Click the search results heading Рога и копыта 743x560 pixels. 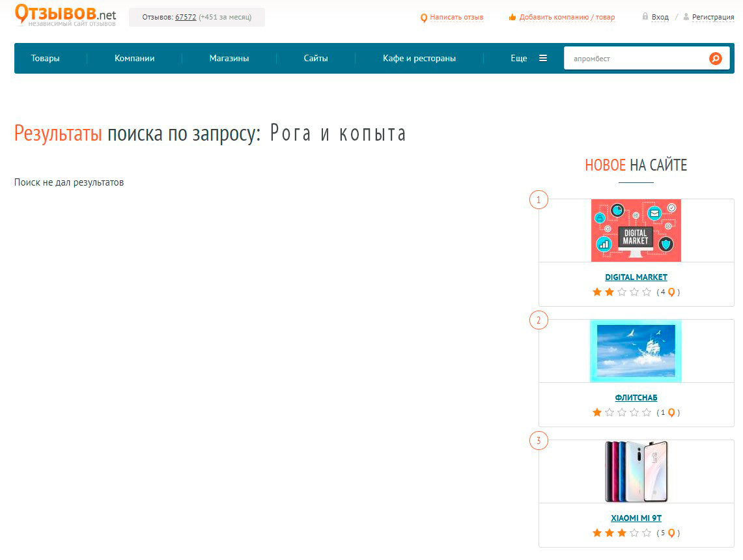click(x=339, y=133)
